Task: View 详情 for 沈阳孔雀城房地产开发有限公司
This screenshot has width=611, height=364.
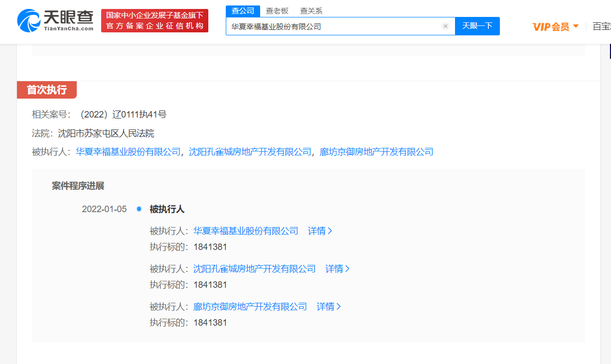Action: tap(337, 269)
